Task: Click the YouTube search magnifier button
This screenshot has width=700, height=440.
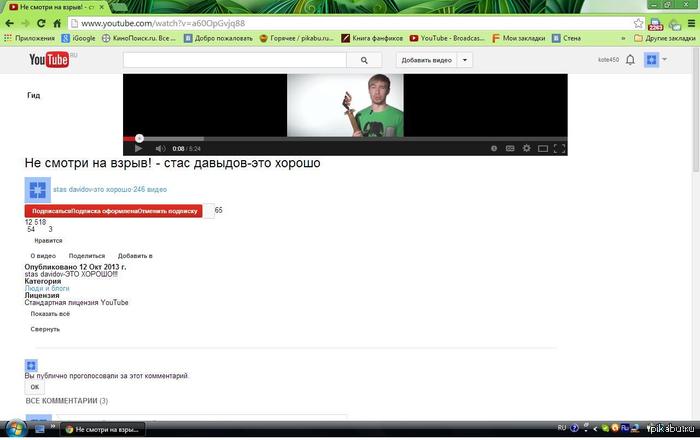Action: click(364, 60)
